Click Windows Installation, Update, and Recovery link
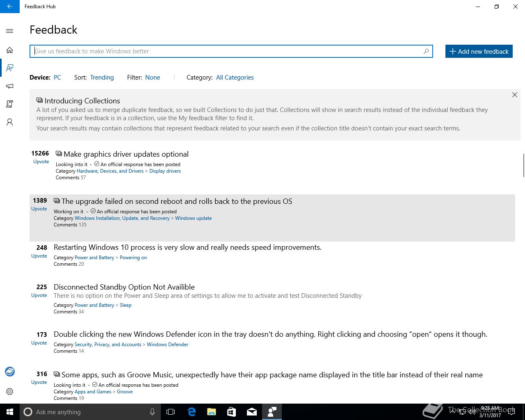 pos(122,218)
